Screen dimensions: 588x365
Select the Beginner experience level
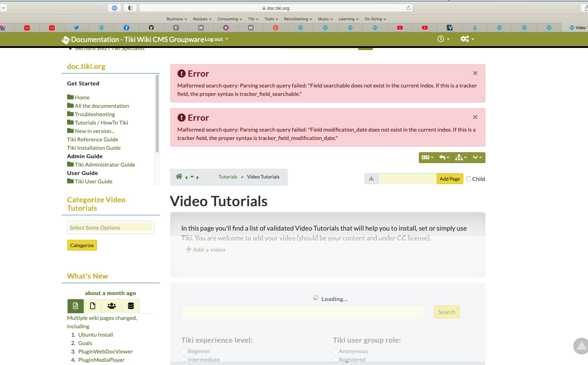tap(184, 351)
